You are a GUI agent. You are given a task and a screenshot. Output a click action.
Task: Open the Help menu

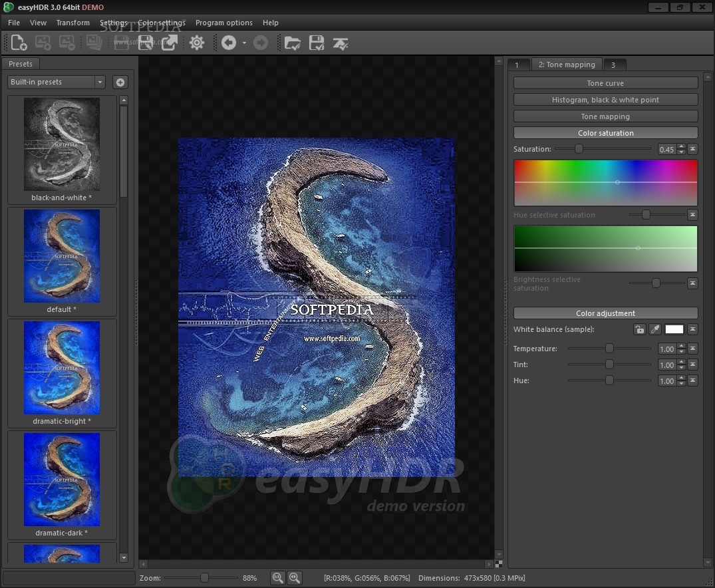271,23
